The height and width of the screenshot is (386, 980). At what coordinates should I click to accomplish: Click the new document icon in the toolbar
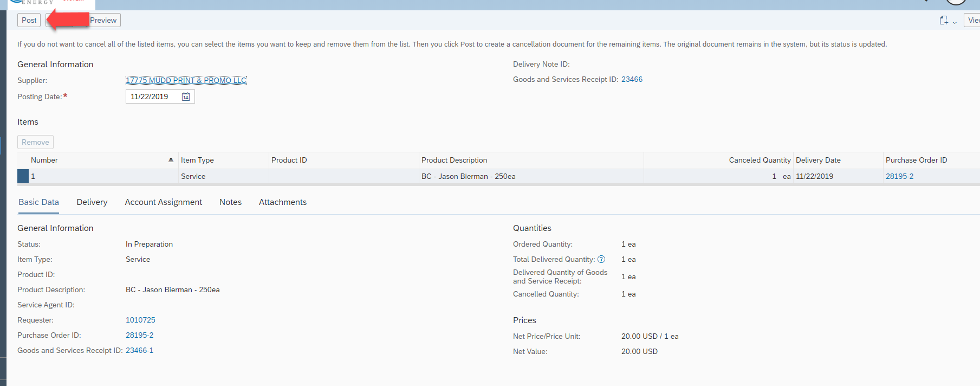click(944, 20)
